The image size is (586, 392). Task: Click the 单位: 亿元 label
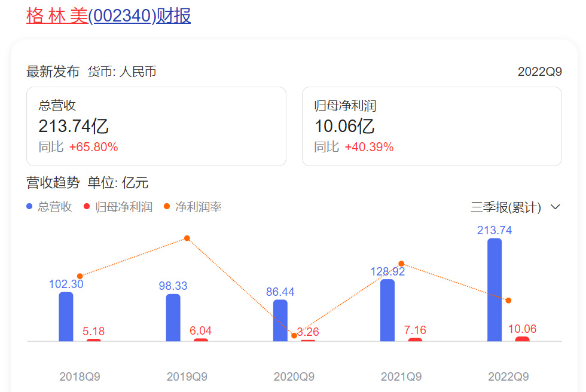click(x=118, y=183)
